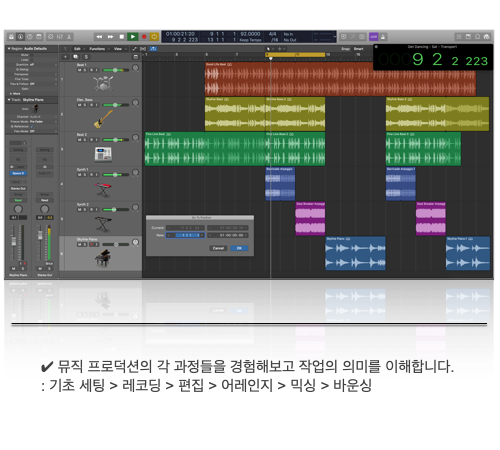The height and width of the screenshot is (450, 500).
Task: Click the Stop transport button
Action: click(x=122, y=37)
